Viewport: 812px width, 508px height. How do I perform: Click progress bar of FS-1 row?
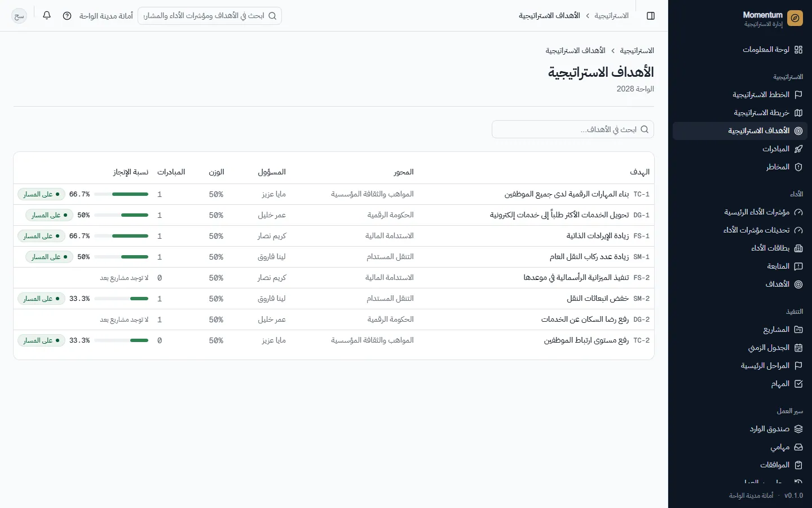121,236
